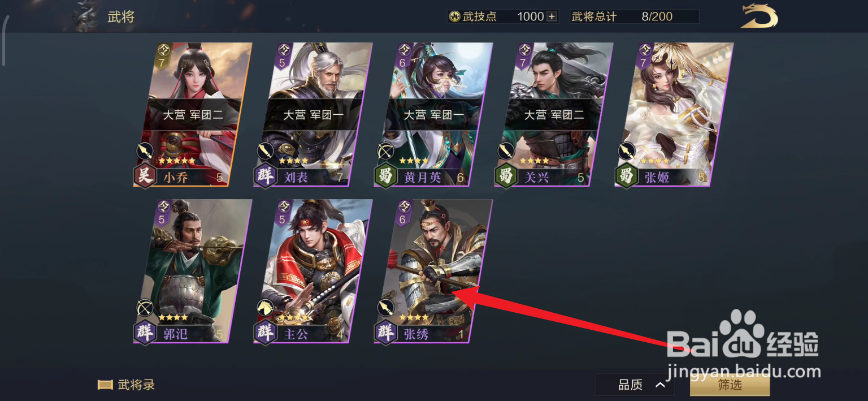This screenshot has height=401, width=868.
Task: Select the 关兴 hero card
Action: coord(554,115)
